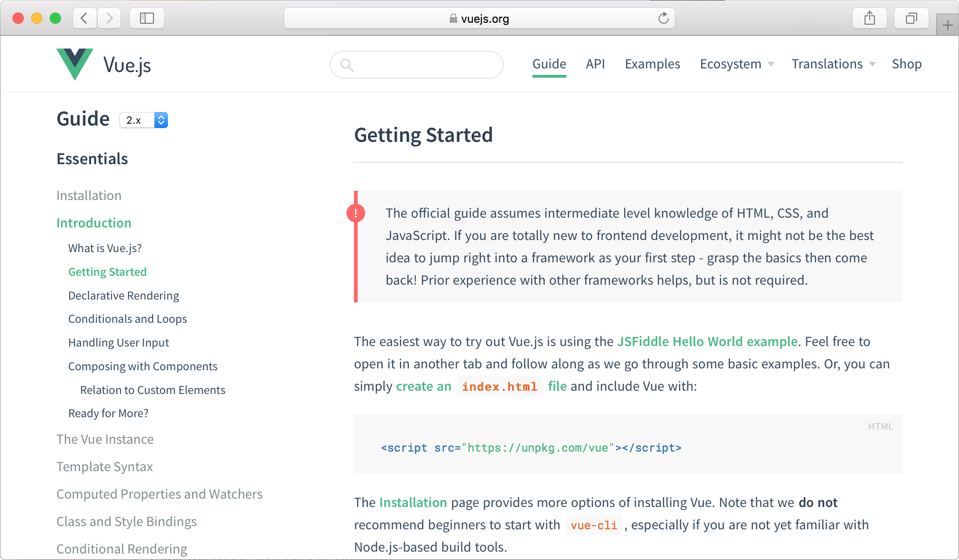The height and width of the screenshot is (560, 959).
Task: Click the red exclamation warning icon
Action: click(x=356, y=213)
